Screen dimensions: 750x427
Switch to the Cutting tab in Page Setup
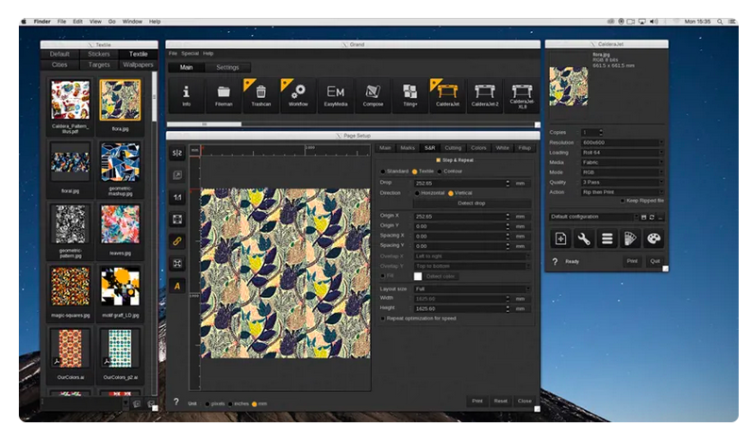pyautogui.click(x=452, y=148)
